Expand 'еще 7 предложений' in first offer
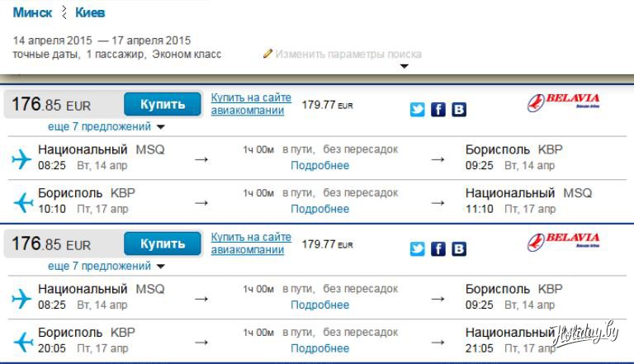Viewport: 634px width, 364px height. pos(106,127)
